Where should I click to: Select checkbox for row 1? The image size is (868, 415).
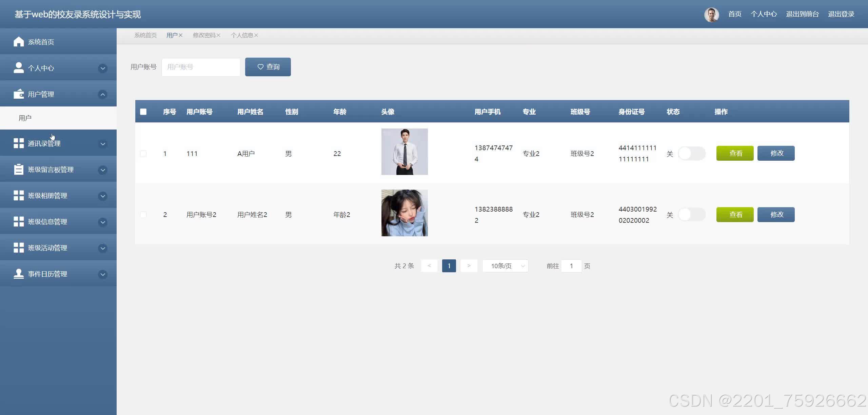[x=143, y=154]
